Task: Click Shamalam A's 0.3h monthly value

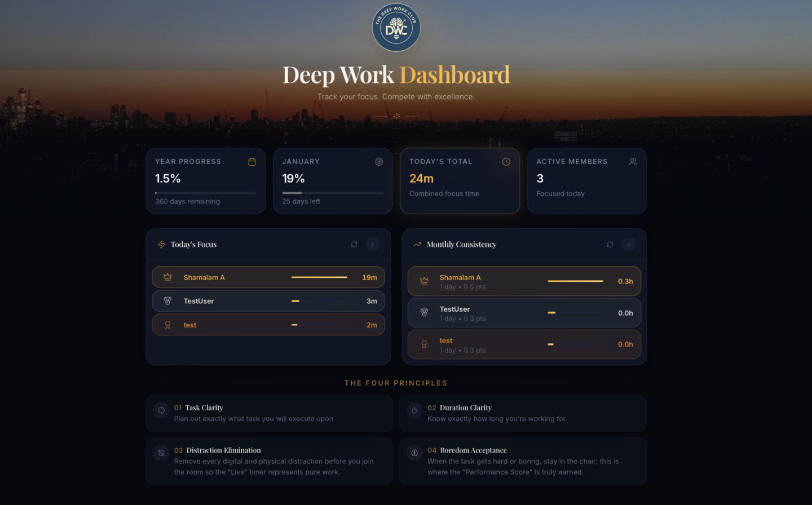Action: click(625, 281)
